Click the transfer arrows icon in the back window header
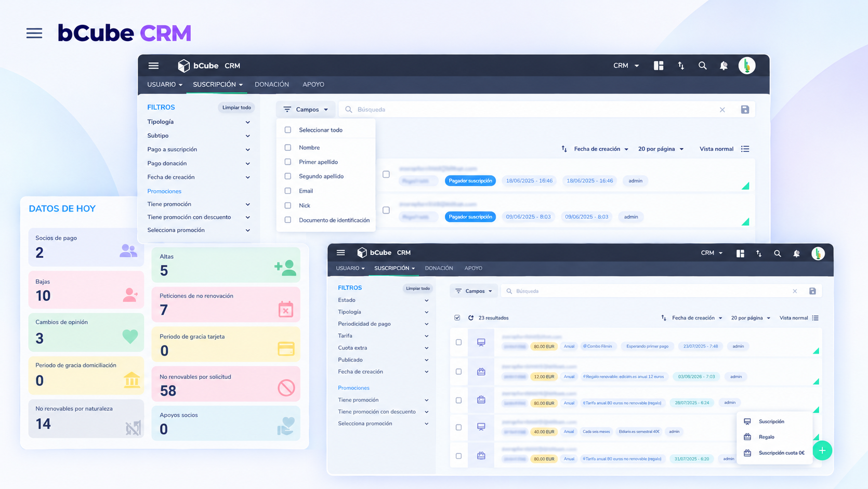868x489 pixels. pos(681,65)
